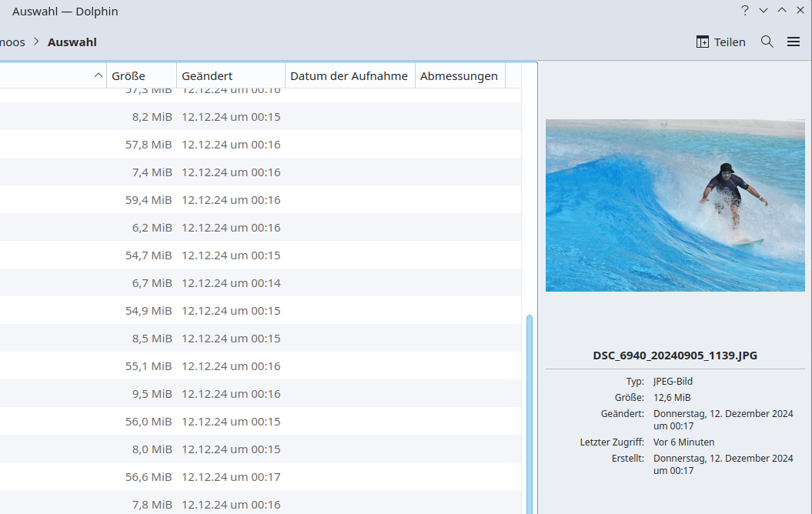This screenshot has width=812, height=514.
Task: Open the window help question mark
Action: [745, 10]
